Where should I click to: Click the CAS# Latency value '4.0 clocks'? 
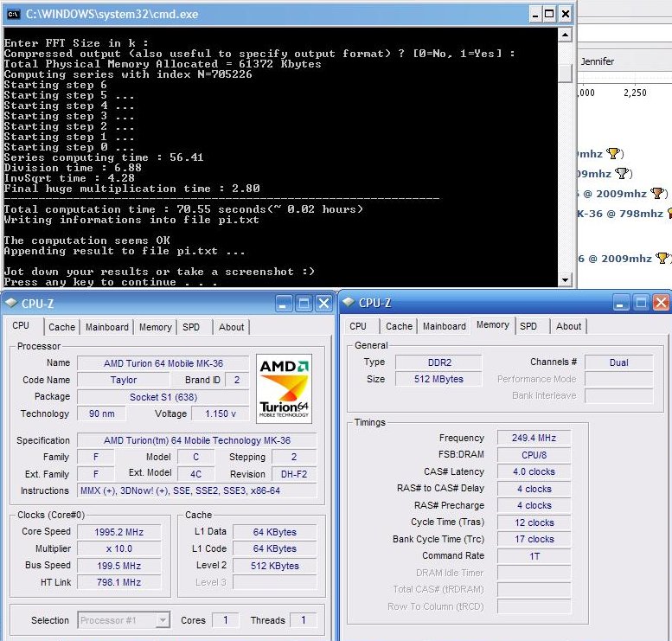pos(534,471)
